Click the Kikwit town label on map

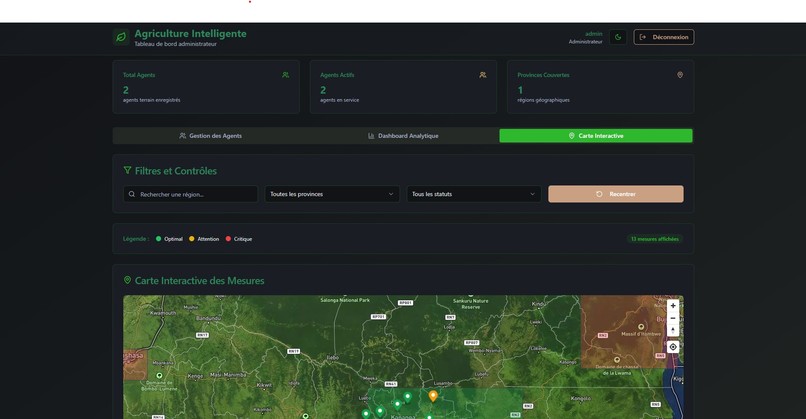[264, 385]
